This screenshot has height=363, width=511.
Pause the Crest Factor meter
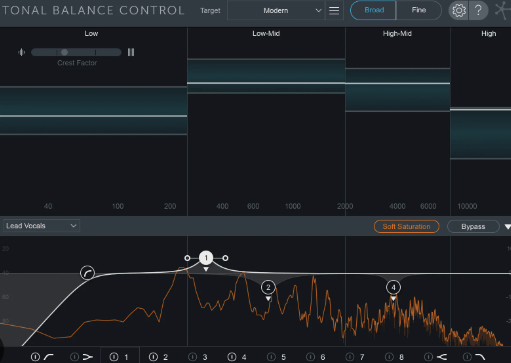131,52
